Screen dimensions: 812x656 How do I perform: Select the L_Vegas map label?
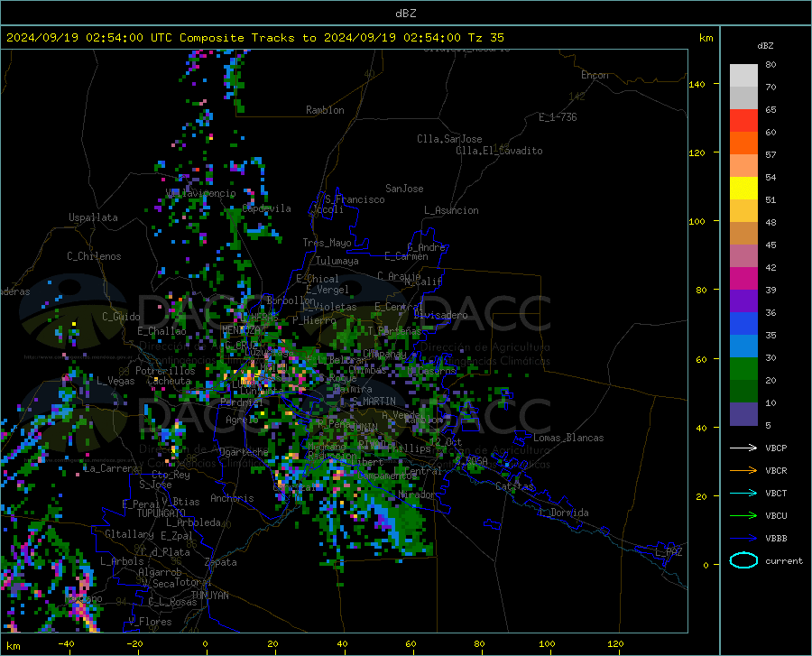pos(115,381)
